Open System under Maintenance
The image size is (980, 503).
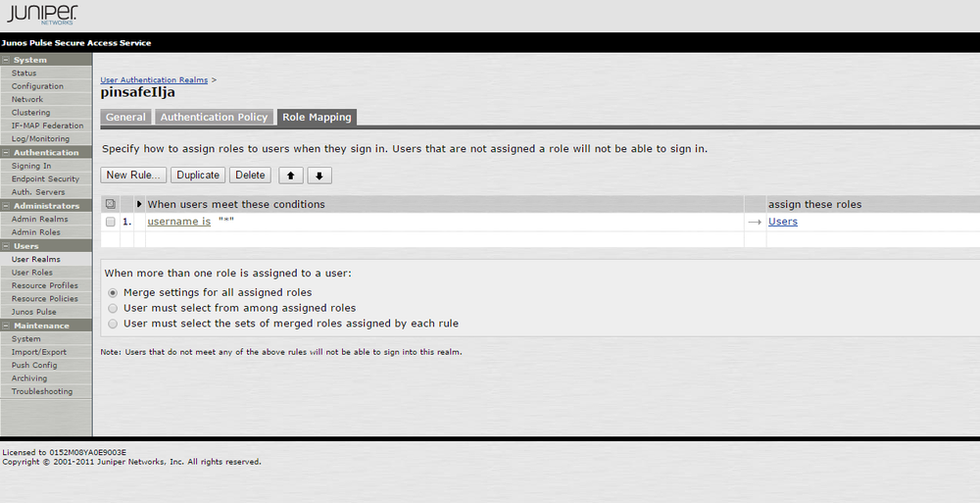click(x=25, y=338)
